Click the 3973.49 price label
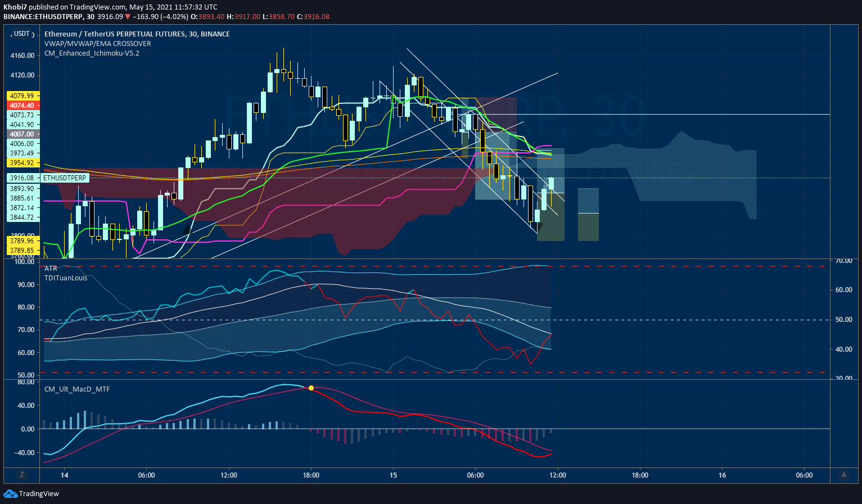 [x=22, y=153]
